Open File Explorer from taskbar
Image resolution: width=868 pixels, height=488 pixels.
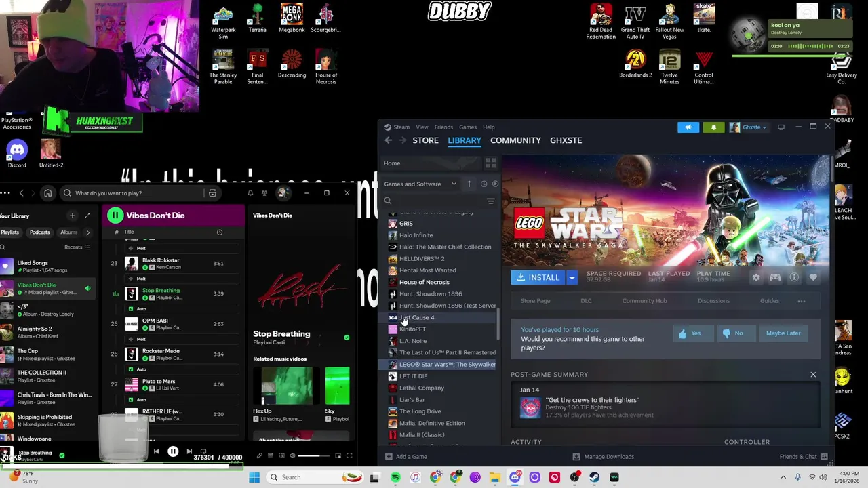[495, 477]
